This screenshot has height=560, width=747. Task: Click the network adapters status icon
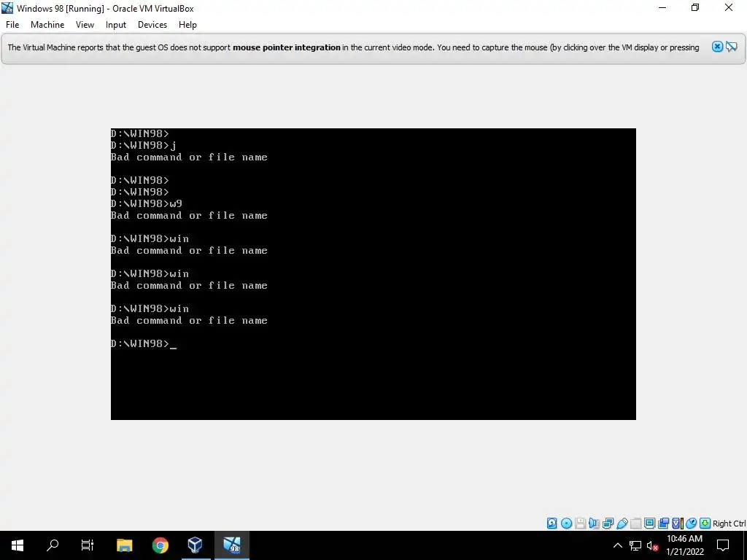pos(608,524)
